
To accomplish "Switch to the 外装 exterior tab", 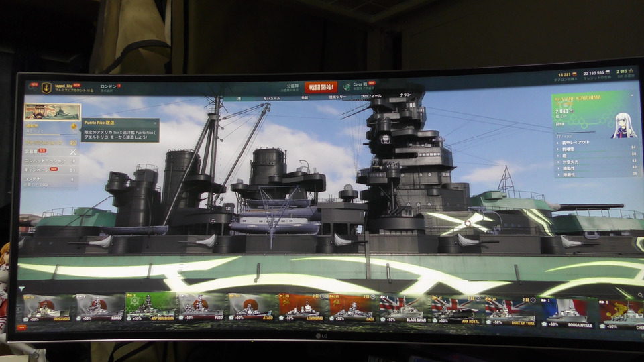I will coord(305,98).
